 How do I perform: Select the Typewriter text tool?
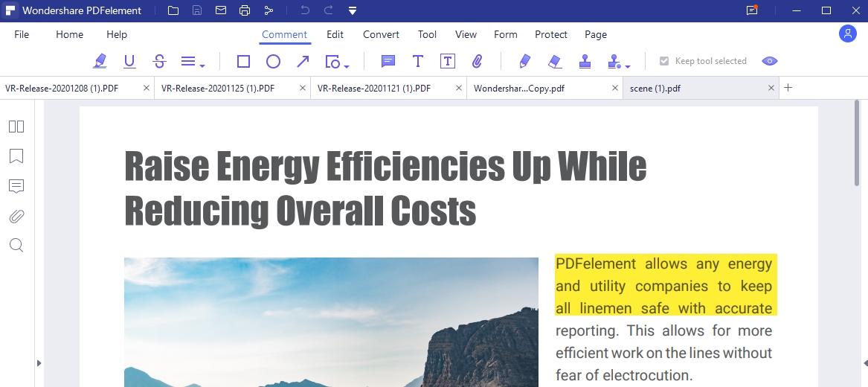point(418,61)
